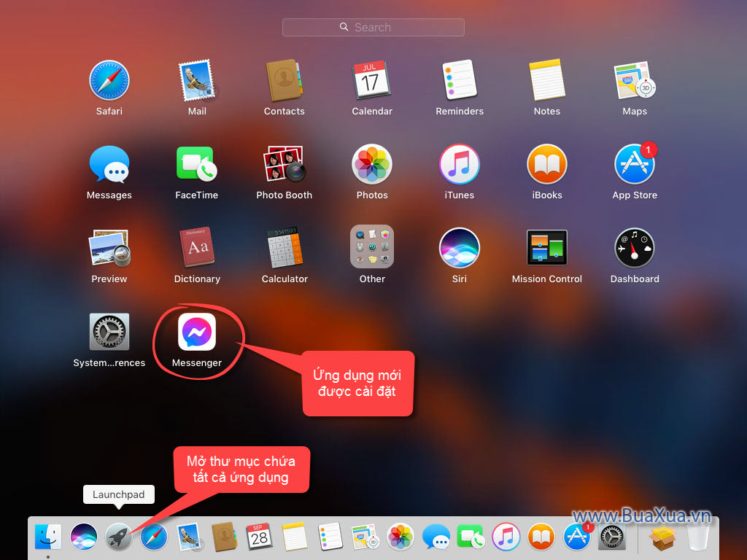Launch the newly installed Messenger app

pyautogui.click(x=197, y=332)
